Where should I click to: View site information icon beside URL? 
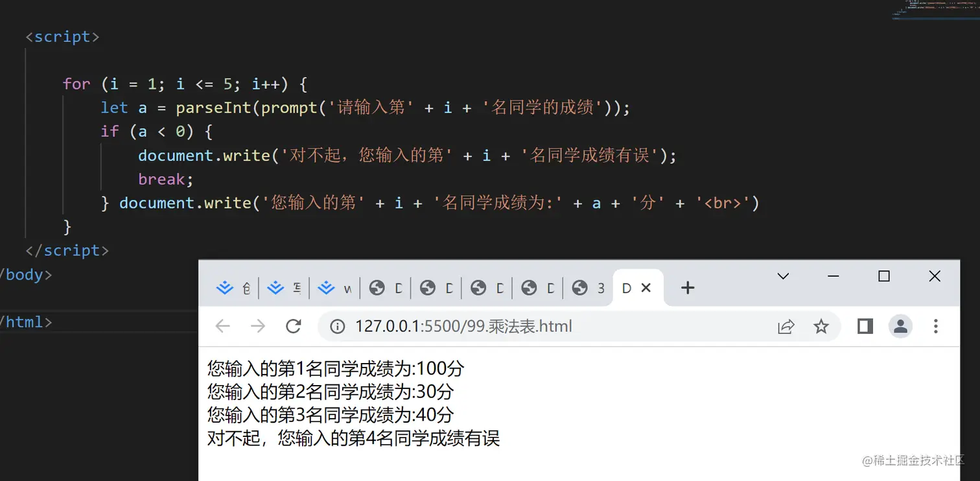pyautogui.click(x=338, y=326)
